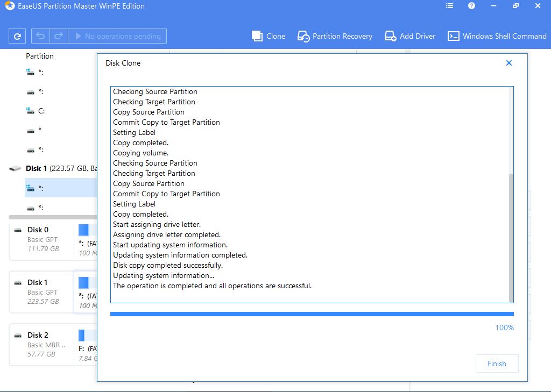This screenshot has width=551, height=392.
Task: Select Disk 1 header row
Action: [x=54, y=168]
